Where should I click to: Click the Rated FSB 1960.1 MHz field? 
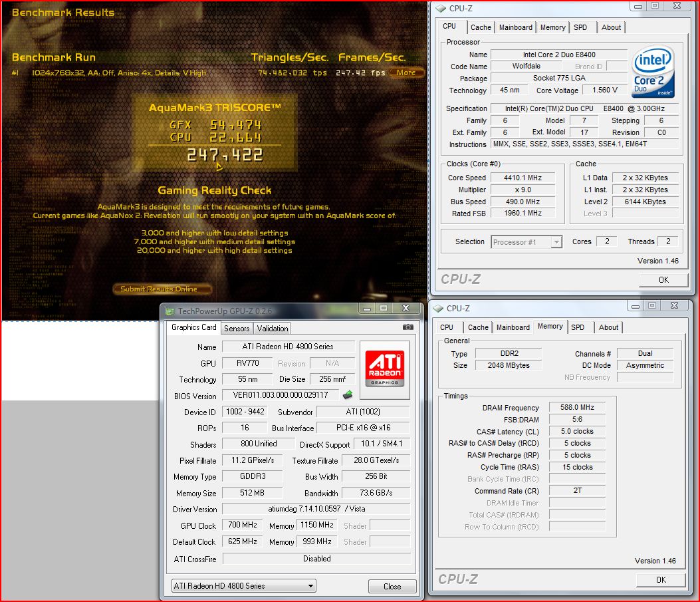523,213
